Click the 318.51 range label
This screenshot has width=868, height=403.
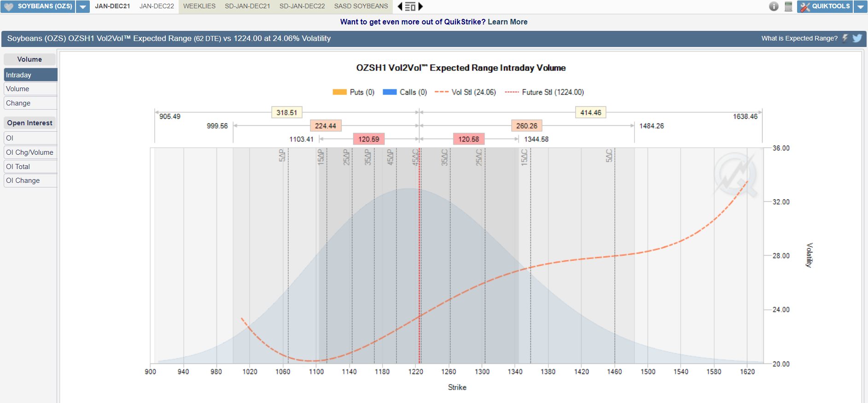(286, 112)
